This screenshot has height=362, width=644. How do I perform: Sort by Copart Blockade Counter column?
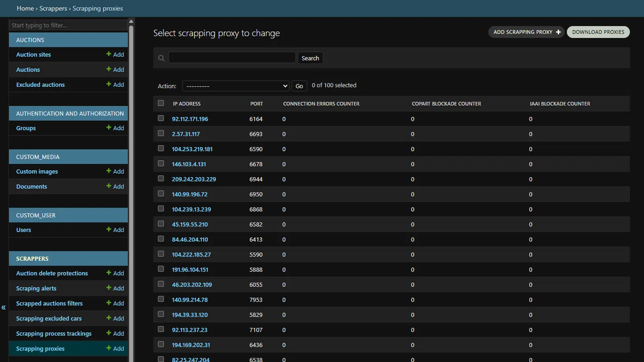(446, 104)
